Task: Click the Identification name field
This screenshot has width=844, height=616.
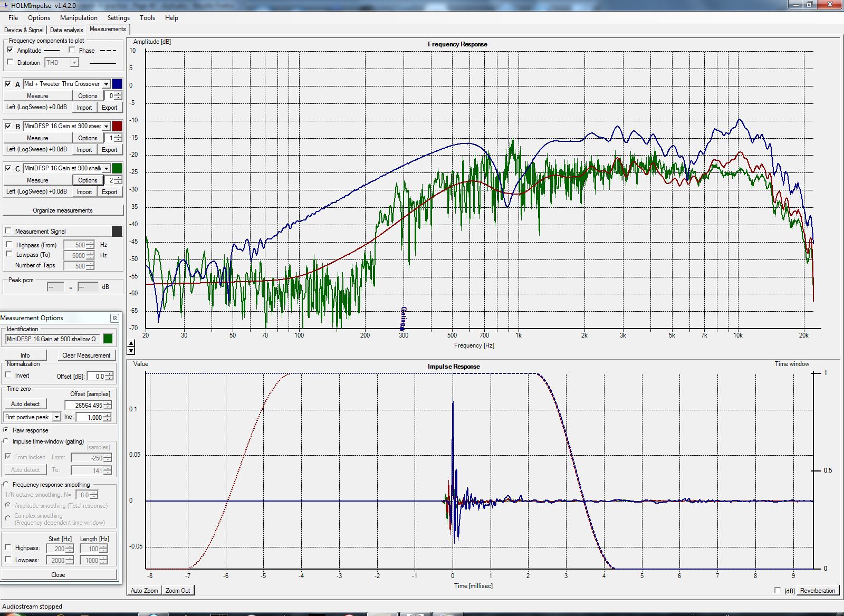Action: [x=52, y=339]
